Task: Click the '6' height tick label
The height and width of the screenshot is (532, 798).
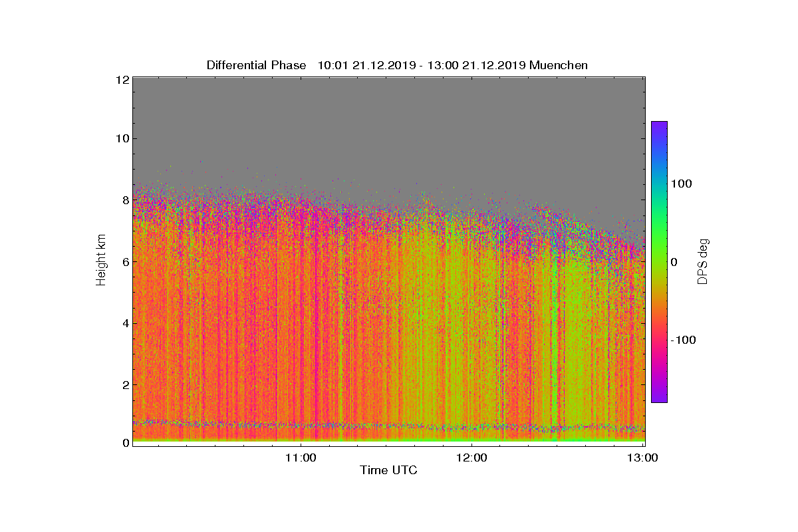Action: [x=124, y=261]
